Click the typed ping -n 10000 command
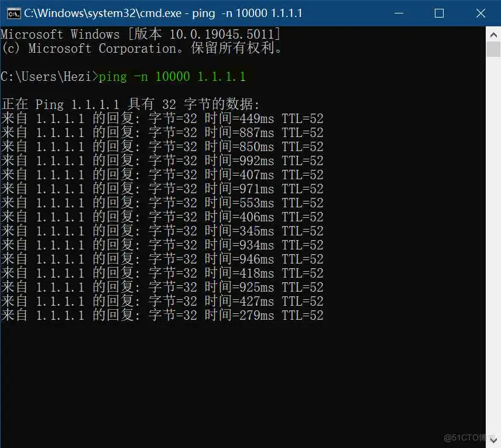Image resolution: width=501 pixels, height=448 pixels. coord(172,77)
